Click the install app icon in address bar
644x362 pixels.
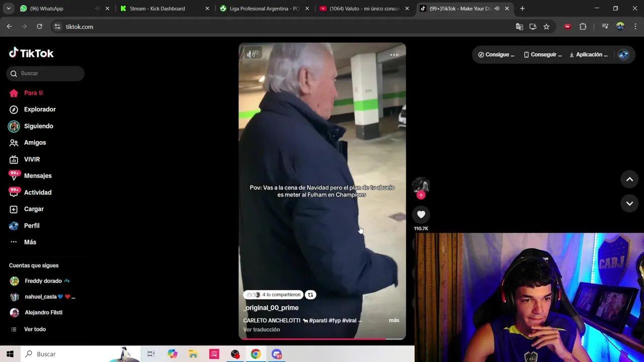click(x=533, y=27)
